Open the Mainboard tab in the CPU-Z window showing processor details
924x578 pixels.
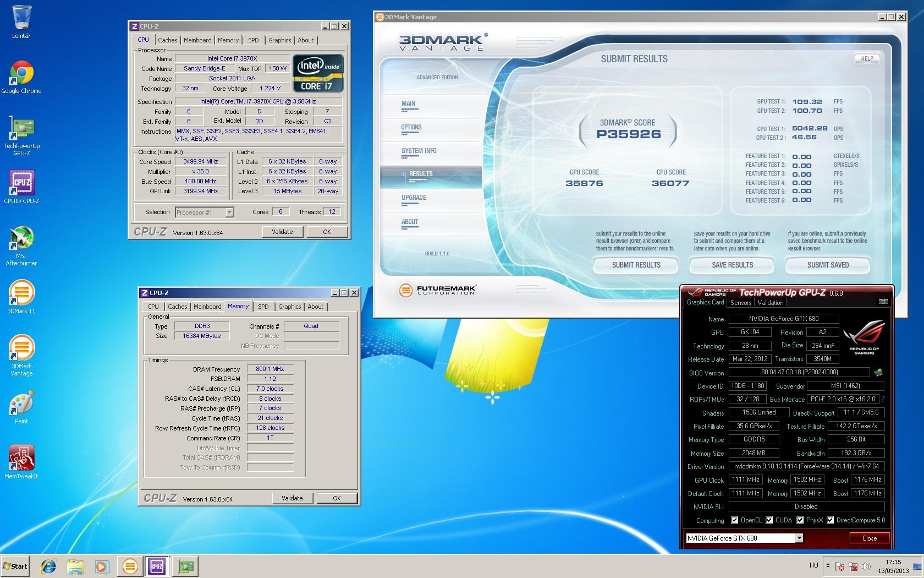tap(197, 40)
